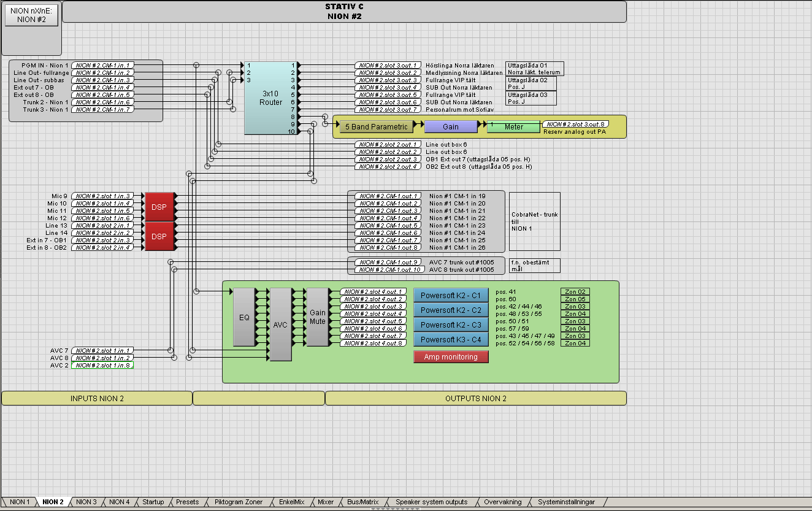Open the 5 Band Parametric block
Image resolution: width=812 pixels, height=511 pixels.
pos(376,127)
